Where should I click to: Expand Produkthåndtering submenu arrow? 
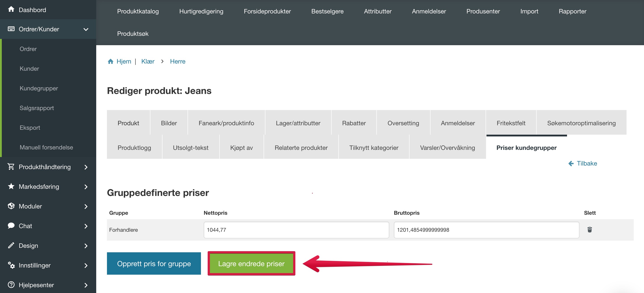[86, 167]
